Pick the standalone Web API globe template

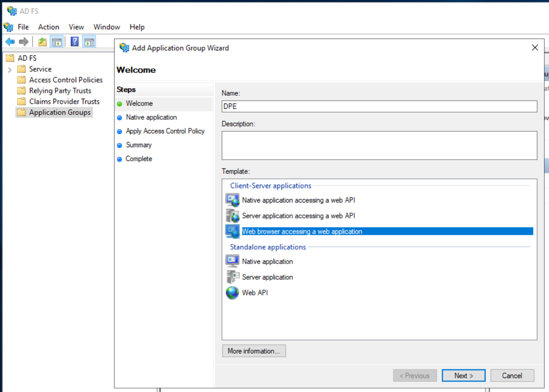coord(255,292)
